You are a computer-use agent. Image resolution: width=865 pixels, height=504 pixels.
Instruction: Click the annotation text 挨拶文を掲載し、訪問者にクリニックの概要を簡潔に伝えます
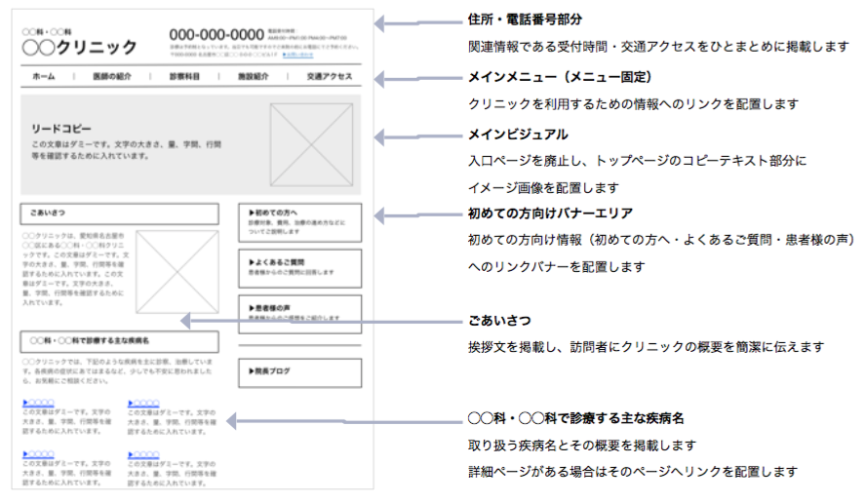[x=646, y=347]
